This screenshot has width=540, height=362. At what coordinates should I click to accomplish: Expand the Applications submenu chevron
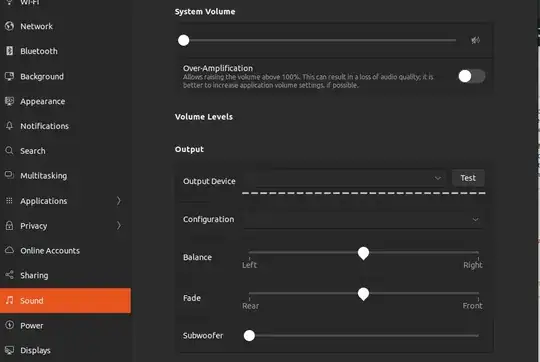coord(119,200)
